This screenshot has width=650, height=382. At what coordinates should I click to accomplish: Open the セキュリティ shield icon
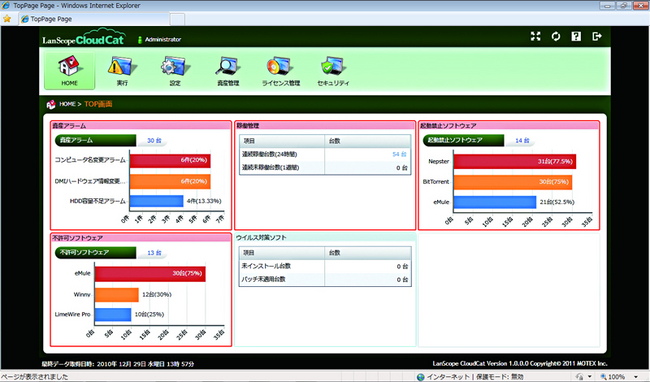coord(333,70)
